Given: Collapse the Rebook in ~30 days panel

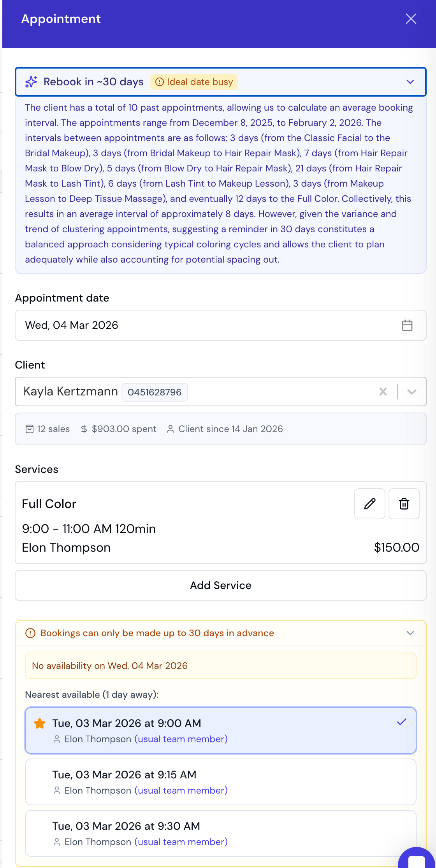Looking at the screenshot, I should [x=410, y=82].
